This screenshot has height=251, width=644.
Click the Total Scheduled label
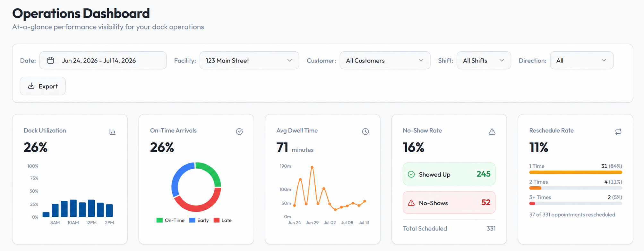point(425,229)
